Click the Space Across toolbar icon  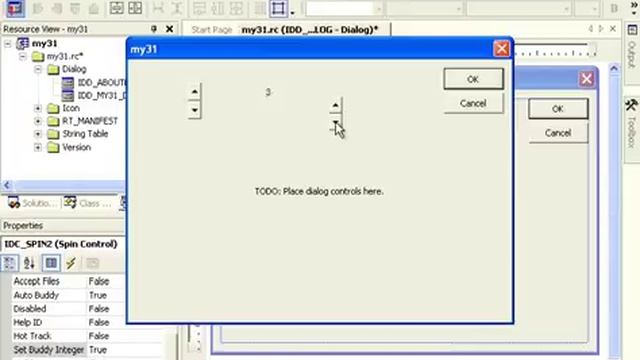(x=158, y=8)
